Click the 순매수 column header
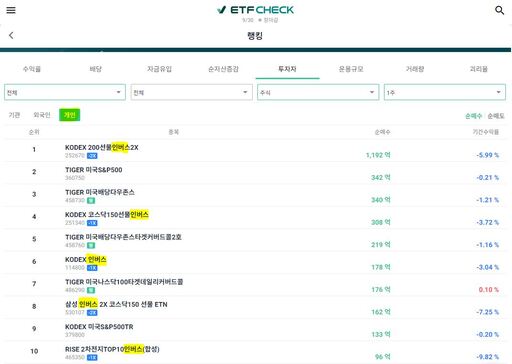512x364 pixels. [x=382, y=132]
